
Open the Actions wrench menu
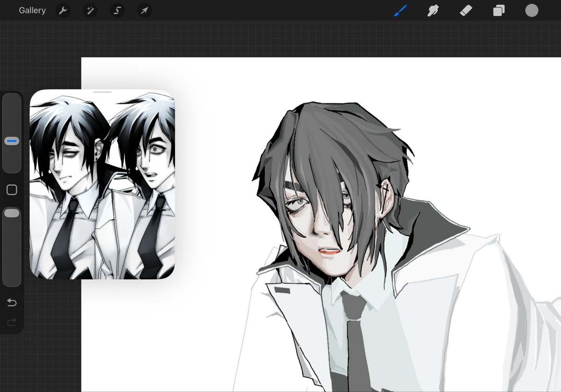point(63,10)
